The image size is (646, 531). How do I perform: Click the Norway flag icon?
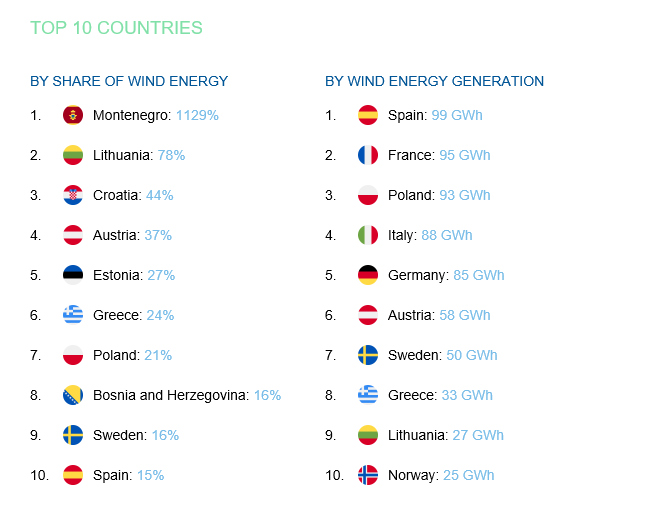click(x=368, y=475)
